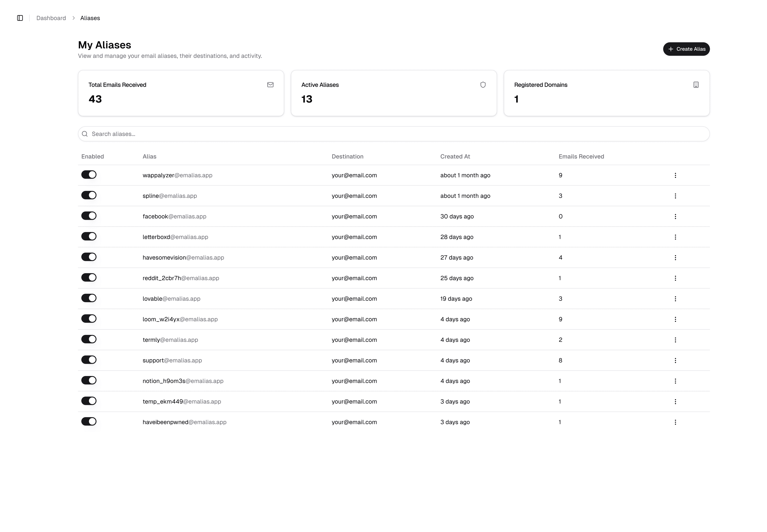
Task: Expand the row options for support alias
Action: 675,360
